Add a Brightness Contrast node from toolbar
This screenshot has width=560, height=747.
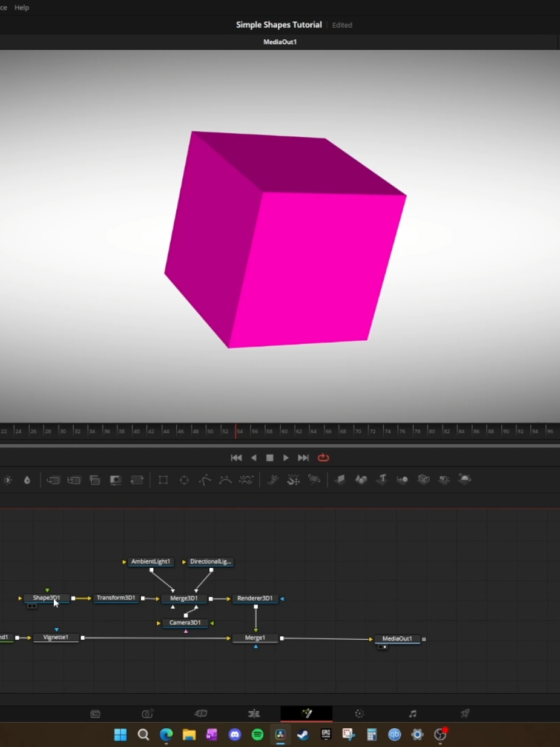point(7,480)
